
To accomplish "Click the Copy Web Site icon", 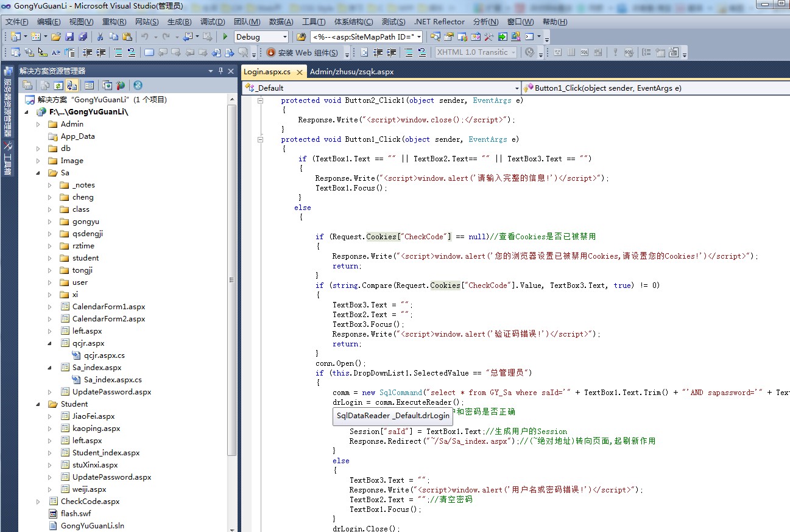I will pos(107,85).
